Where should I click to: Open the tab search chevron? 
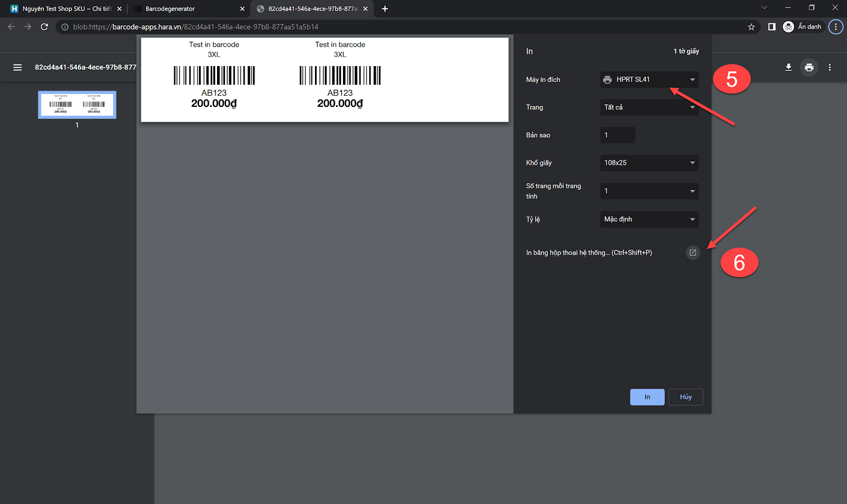(764, 8)
